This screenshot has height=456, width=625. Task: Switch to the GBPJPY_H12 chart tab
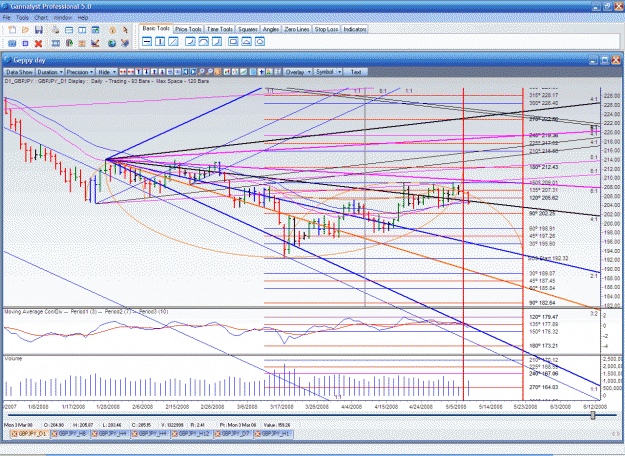[193, 434]
